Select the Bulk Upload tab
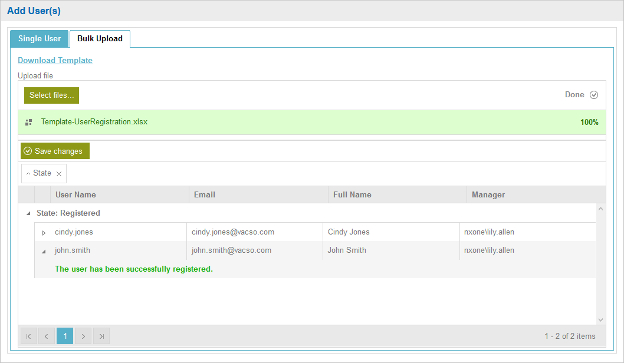This screenshot has height=363, width=624. pos(99,39)
